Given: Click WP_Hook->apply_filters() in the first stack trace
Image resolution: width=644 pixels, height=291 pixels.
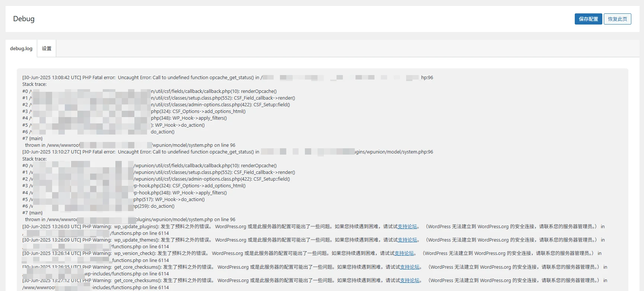Looking at the screenshot, I should tap(200, 118).
